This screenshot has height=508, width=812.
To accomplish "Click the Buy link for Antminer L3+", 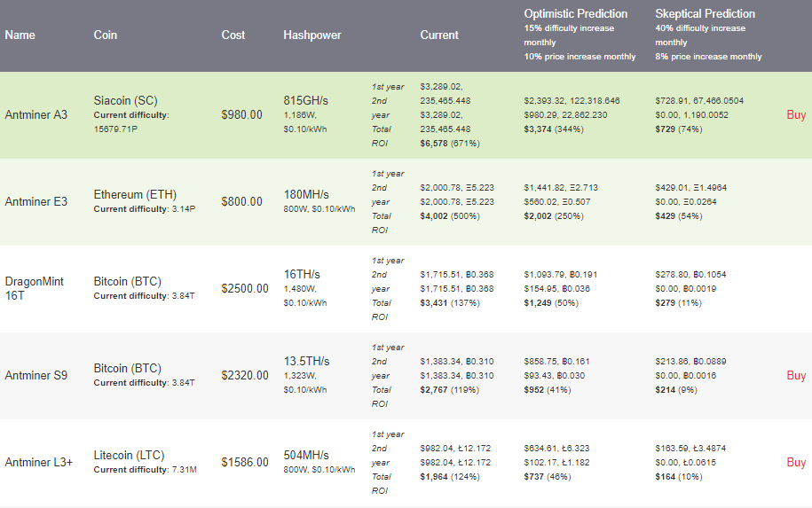I will coord(795,463).
